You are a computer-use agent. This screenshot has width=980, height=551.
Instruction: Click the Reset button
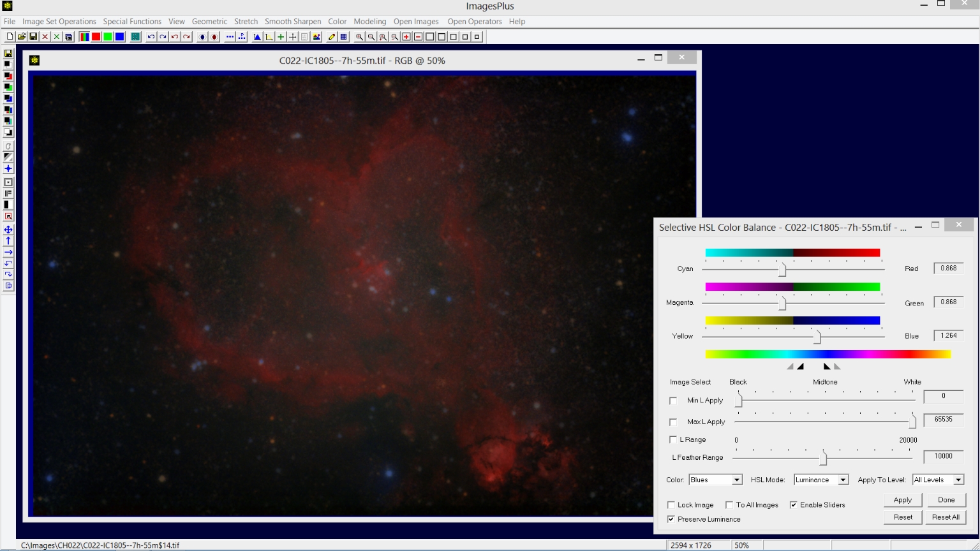903,517
